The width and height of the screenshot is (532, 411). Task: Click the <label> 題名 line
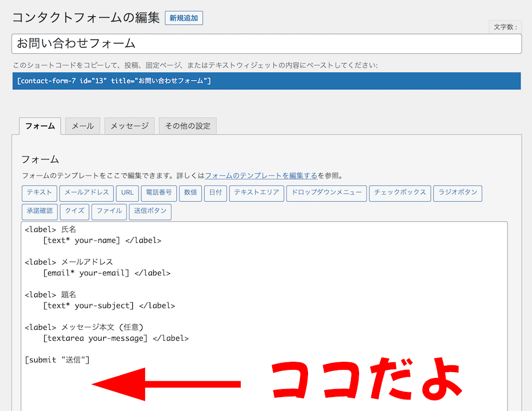pyautogui.click(x=50, y=294)
